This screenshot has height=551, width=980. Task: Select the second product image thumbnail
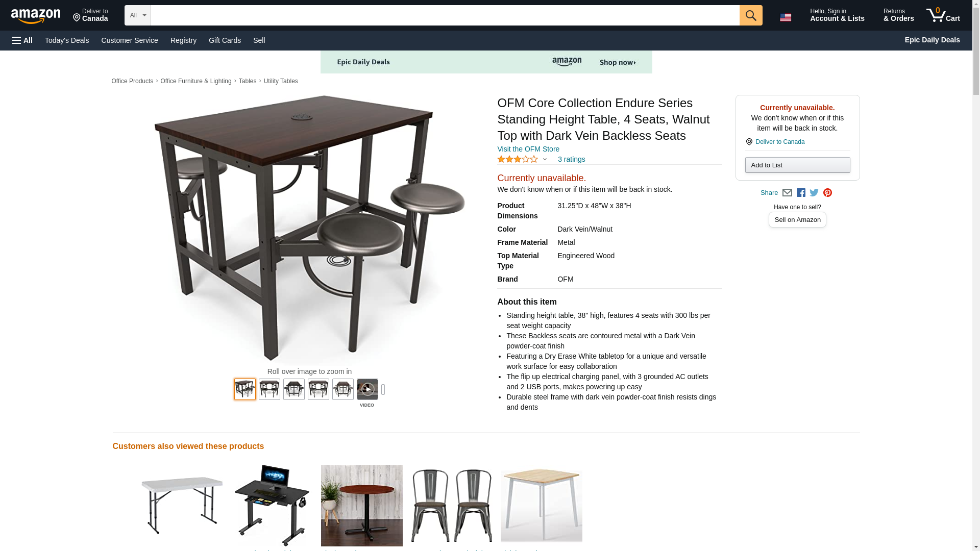[x=269, y=389]
